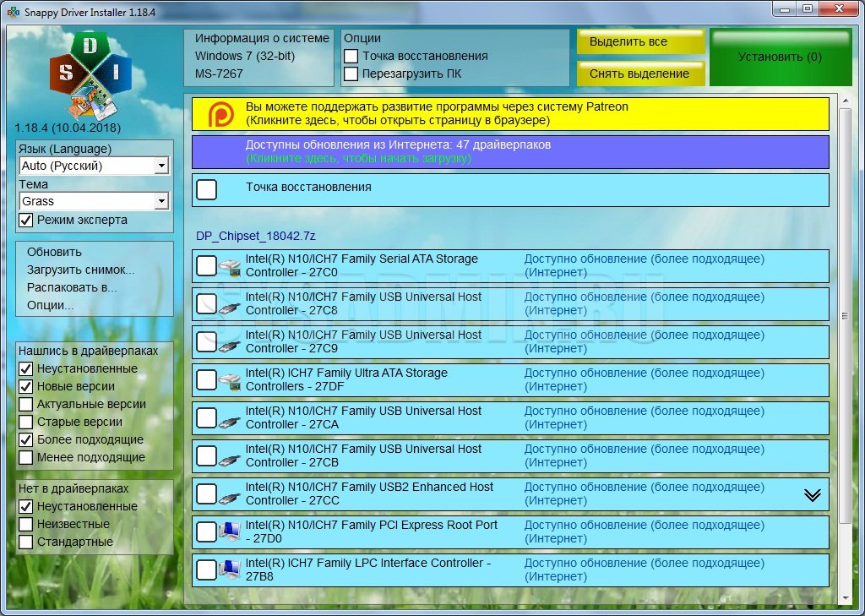Click the LPC Interface Controller computer icon
865x616 pixels.
[229, 571]
